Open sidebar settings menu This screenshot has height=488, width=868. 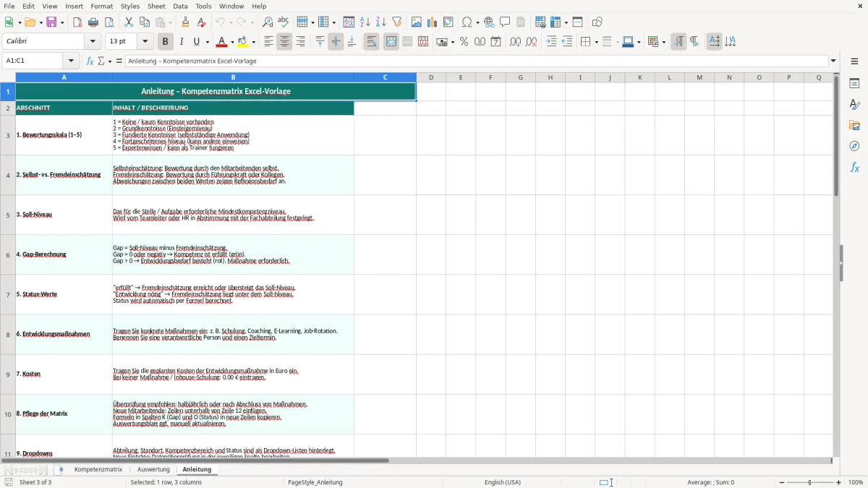(854, 61)
